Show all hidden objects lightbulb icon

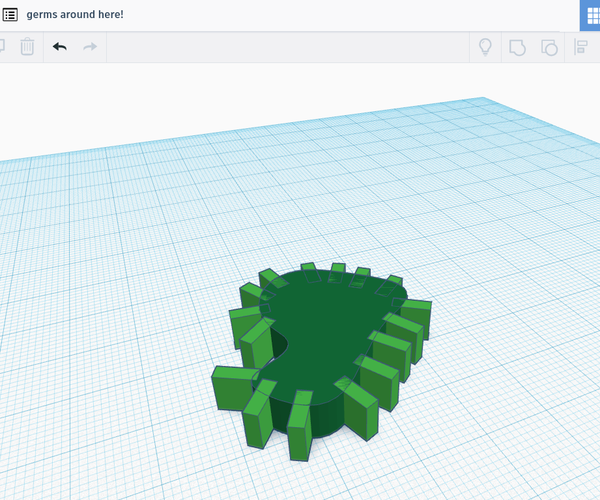click(485, 47)
